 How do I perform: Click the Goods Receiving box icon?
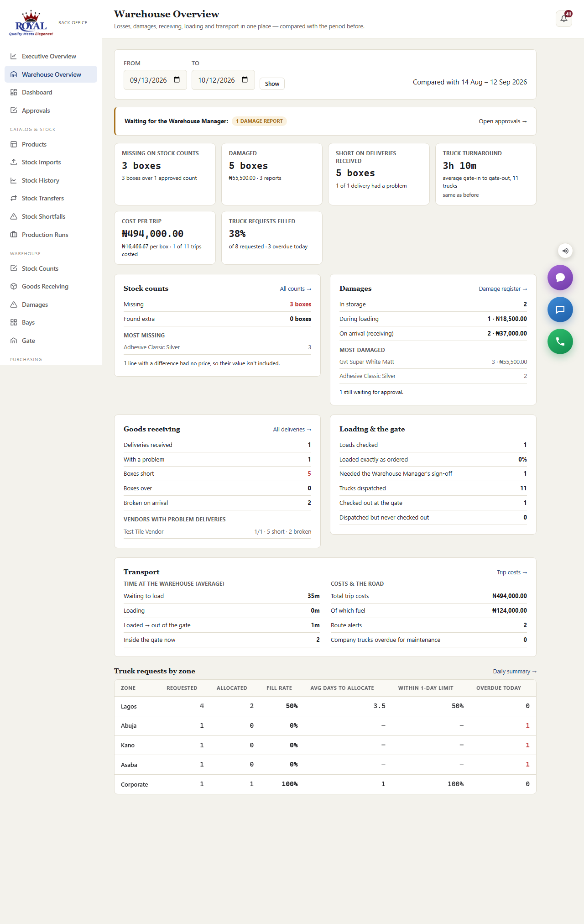14,286
